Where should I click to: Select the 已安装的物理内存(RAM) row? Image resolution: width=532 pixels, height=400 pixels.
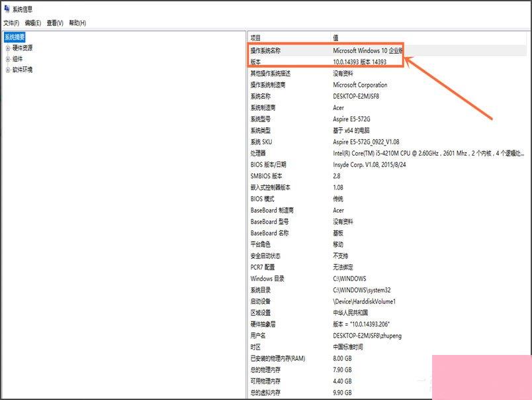coord(387,358)
